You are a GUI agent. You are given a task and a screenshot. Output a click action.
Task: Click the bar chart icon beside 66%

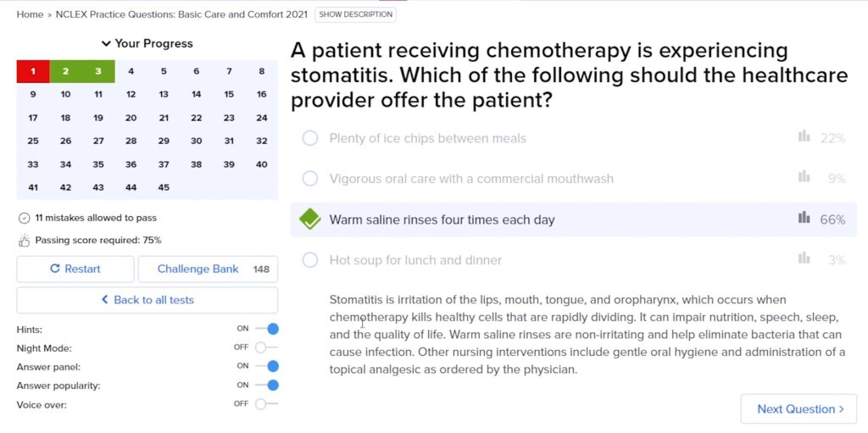tap(804, 219)
